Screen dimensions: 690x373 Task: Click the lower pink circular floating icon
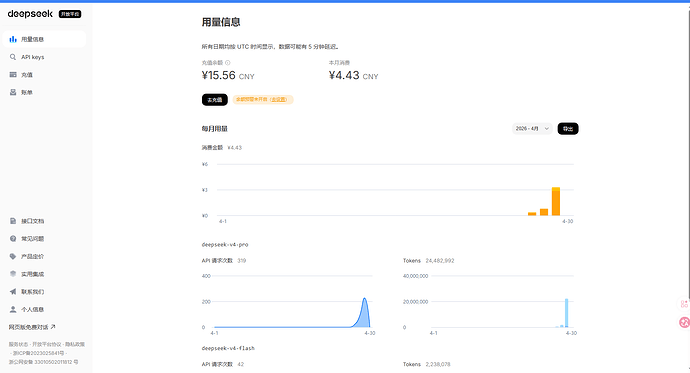684,322
